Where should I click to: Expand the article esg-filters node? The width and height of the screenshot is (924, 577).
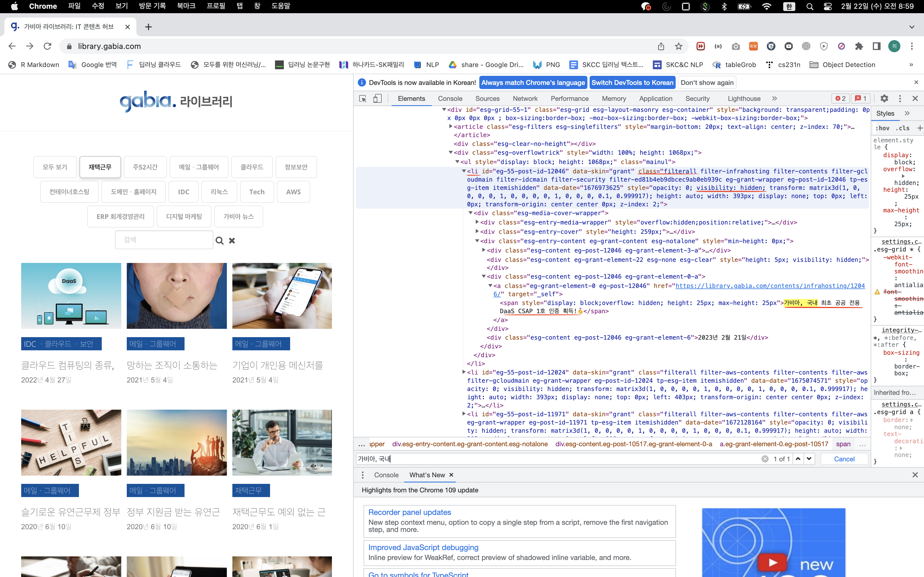click(450, 126)
